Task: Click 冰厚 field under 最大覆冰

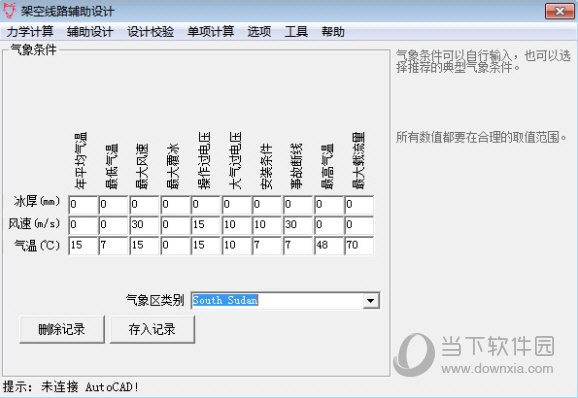Action: point(175,205)
